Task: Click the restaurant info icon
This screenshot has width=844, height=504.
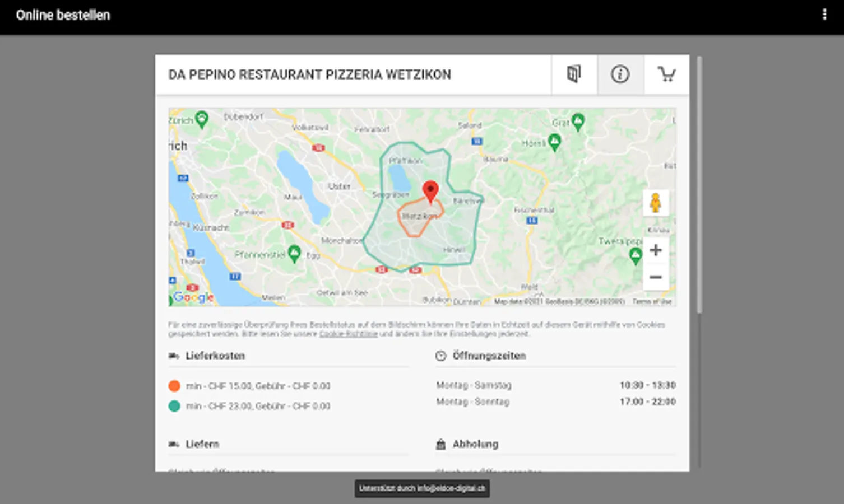Action: (620, 74)
